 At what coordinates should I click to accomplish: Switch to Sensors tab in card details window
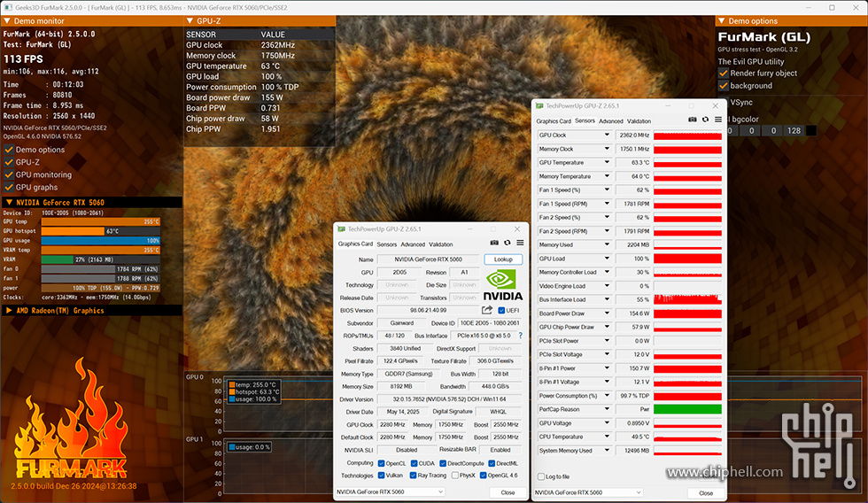pyautogui.click(x=387, y=244)
